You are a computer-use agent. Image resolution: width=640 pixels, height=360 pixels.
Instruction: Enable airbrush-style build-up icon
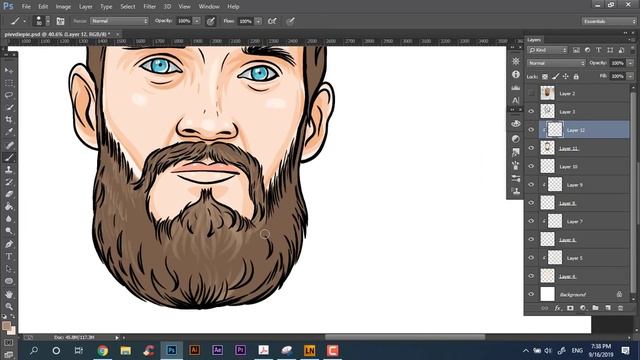272,21
